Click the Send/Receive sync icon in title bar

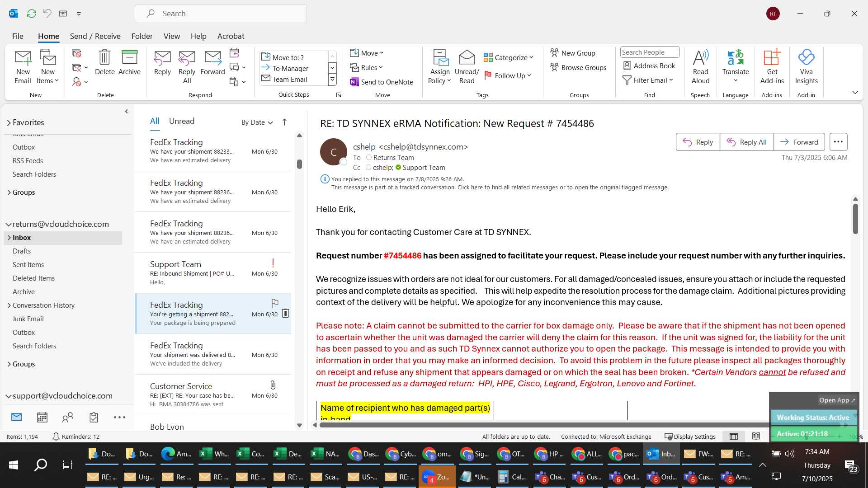point(31,14)
